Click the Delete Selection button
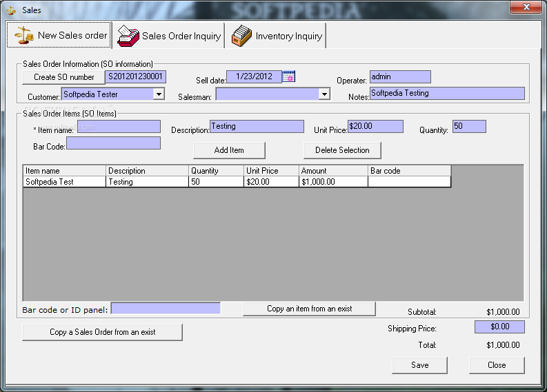This screenshot has height=392, width=547. point(342,150)
